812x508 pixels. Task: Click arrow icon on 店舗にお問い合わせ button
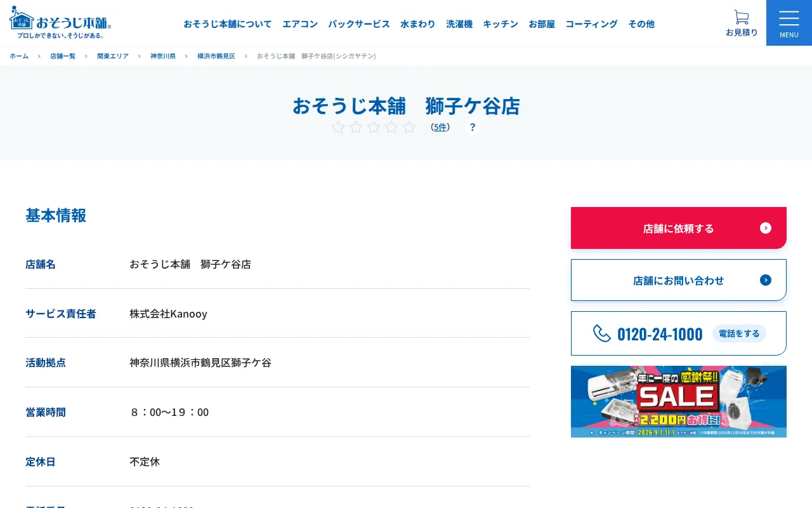[766, 280]
